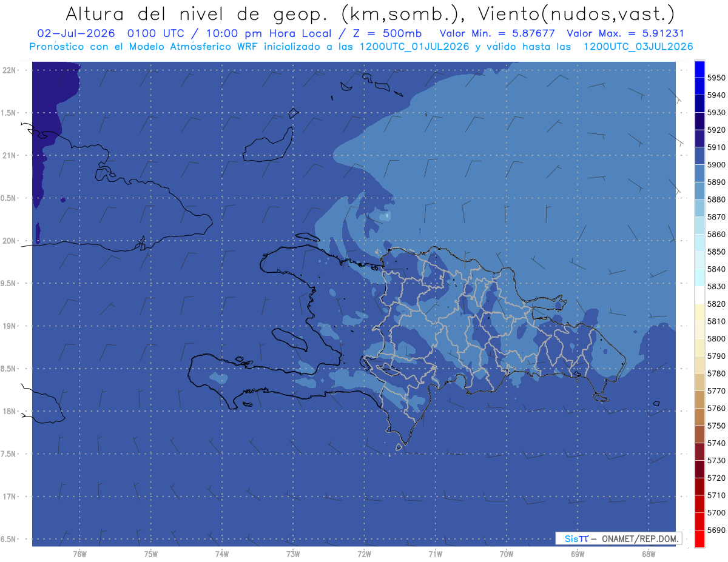Click the '5800' colorbar label
728x562 pixels.
tap(716, 338)
